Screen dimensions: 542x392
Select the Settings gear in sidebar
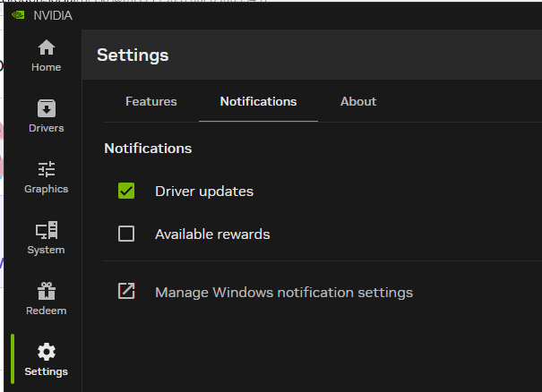[46, 360]
